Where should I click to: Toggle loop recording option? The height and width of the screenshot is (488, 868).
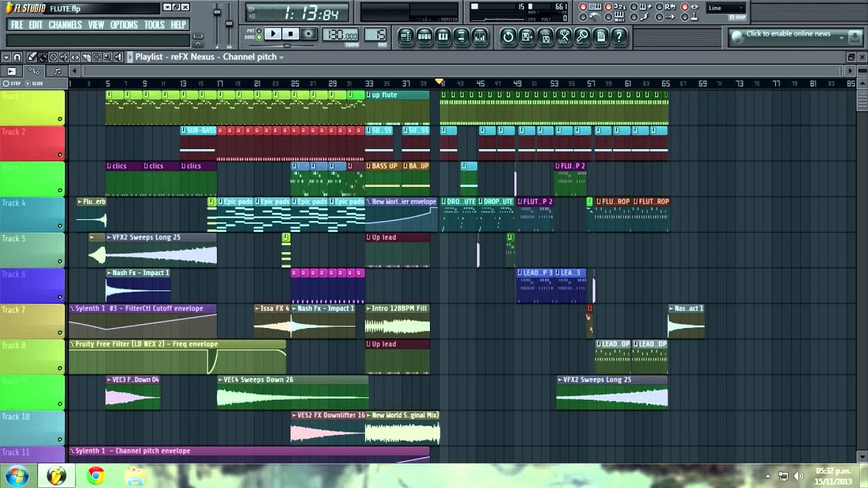[x=667, y=7]
